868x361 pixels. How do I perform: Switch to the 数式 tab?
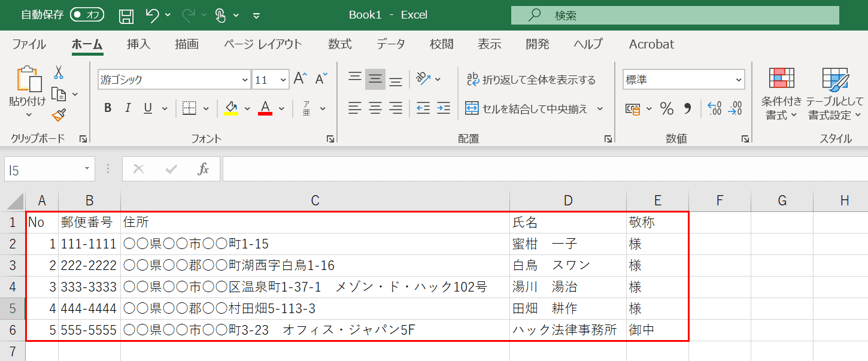point(339,44)
